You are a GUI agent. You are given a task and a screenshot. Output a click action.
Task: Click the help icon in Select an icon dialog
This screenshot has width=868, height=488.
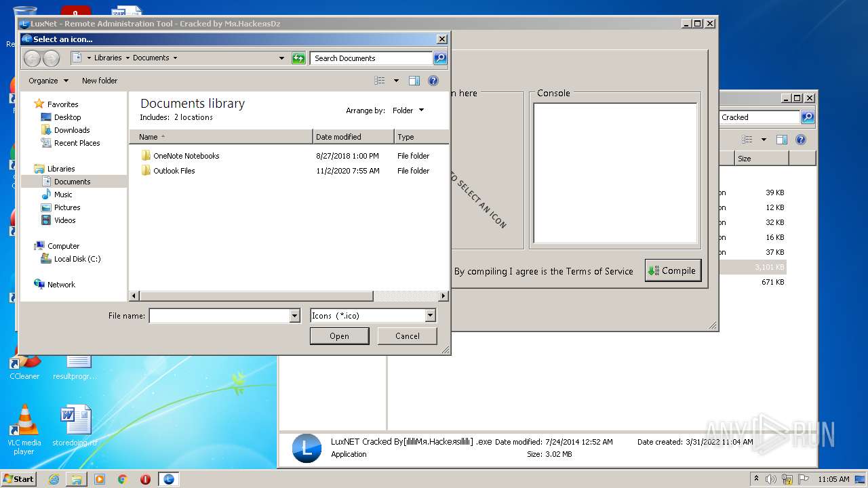point(433,81)
